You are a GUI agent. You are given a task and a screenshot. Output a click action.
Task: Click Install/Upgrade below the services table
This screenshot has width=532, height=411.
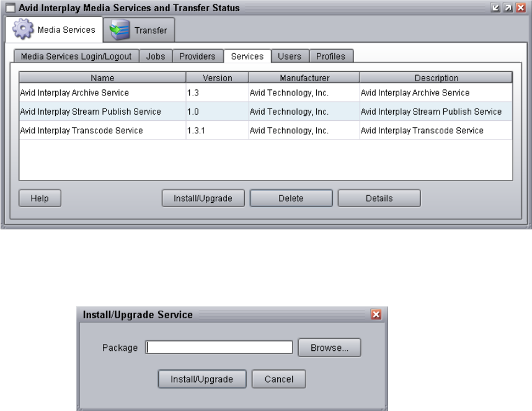pos(203,198)
